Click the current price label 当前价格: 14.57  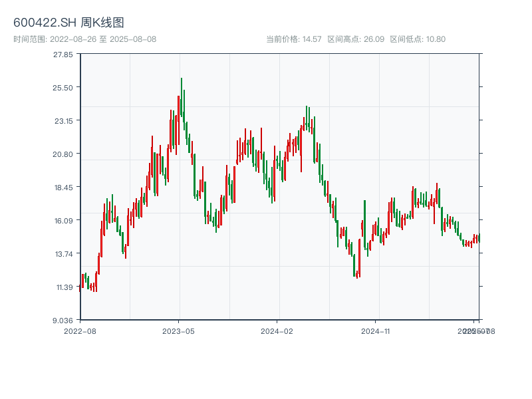294,39
